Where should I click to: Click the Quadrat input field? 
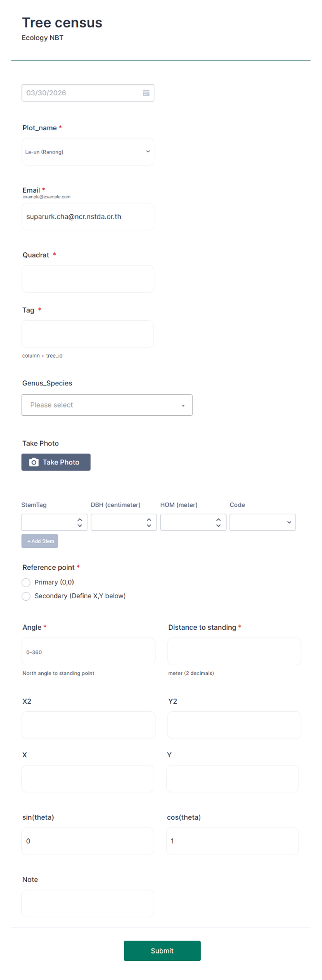click(88, 279)
